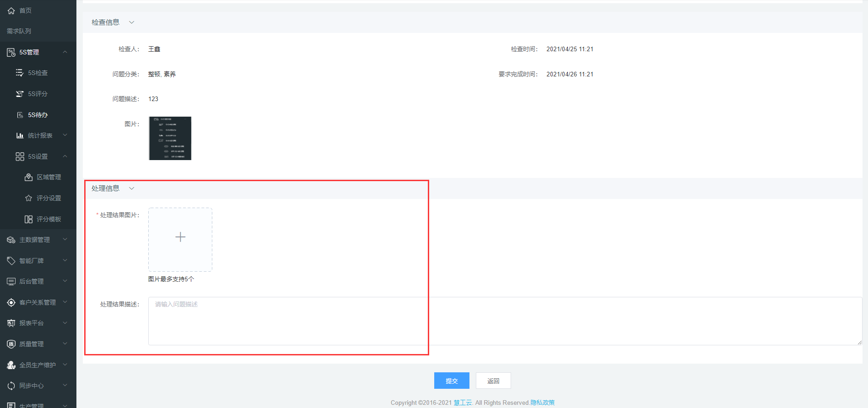The height and width of the screenshot is (408, 868).
Task: Click the plus box to upload image
Action: pos(180,237)
